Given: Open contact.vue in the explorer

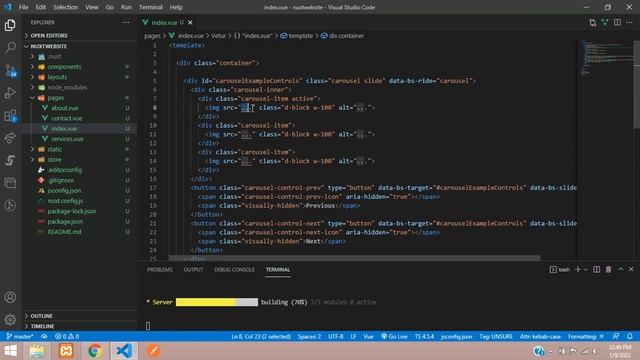Looking at the screenshot, I should click(67, 118).
